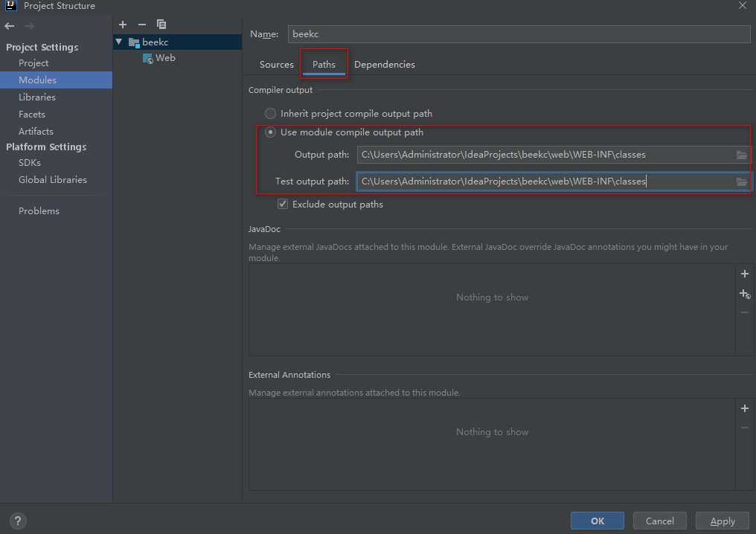Open the Paths tab

[324, 65]
